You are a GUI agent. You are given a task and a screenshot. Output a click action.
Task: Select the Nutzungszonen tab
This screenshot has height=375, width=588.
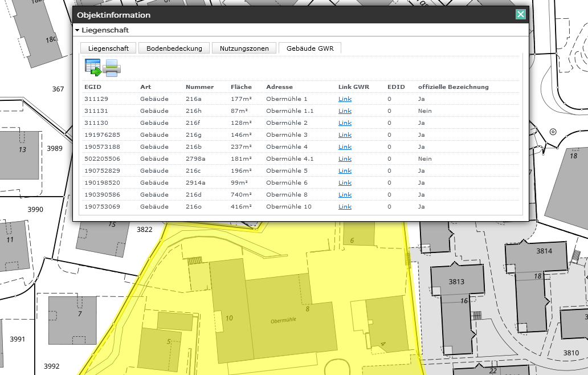[x=244, y=48]
